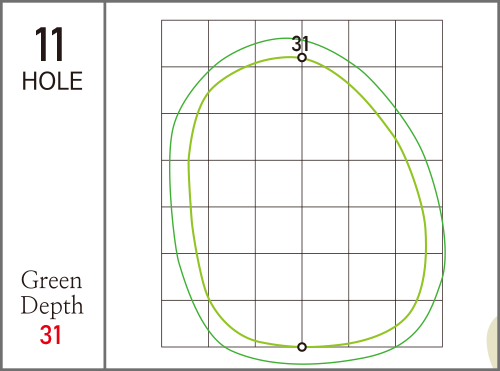The image size is (500, 371).
Task: Click the Green Depth label
Action: tap(52, 293)
